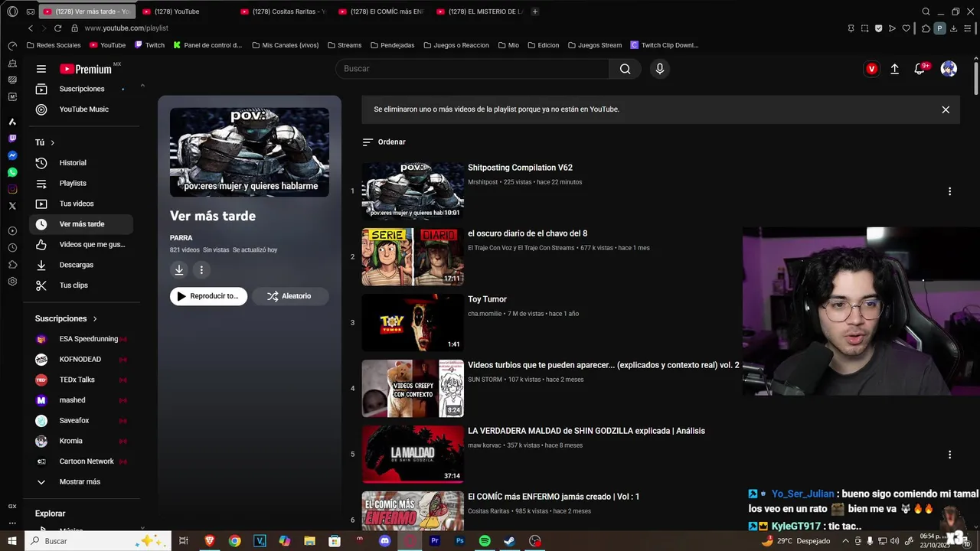Open Messenger in Opera sidebar
This screenshot has height=551, width=980.
click(x=12, y=155)
